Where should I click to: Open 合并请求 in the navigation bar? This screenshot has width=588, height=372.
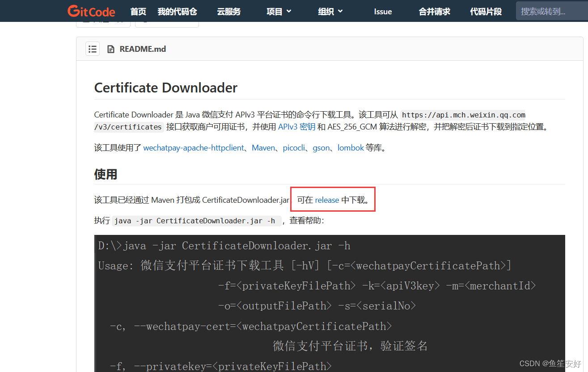434,12
